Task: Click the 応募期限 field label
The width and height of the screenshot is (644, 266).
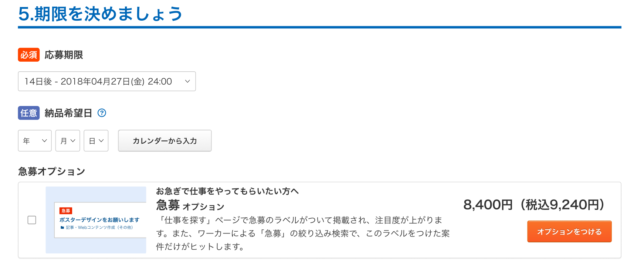Action: click(64, 55)
